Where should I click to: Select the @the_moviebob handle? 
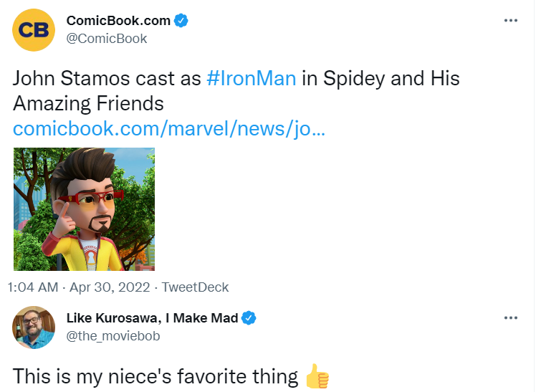click(113, 336)
